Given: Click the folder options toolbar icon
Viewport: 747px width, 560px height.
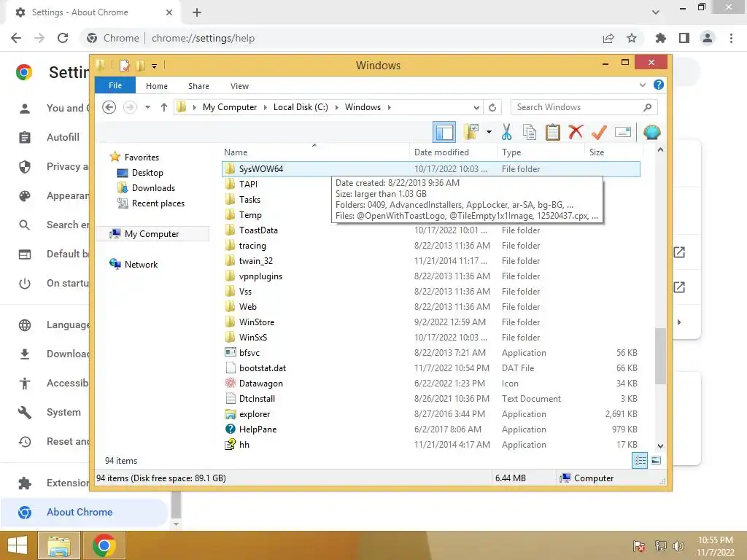Looking at the screenshot, I should tap(471, 132).
